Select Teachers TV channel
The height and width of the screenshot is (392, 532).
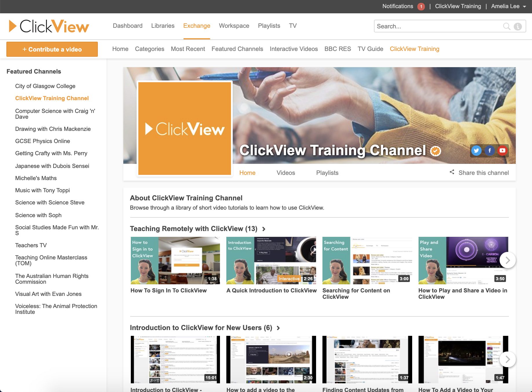pos(31,245)
